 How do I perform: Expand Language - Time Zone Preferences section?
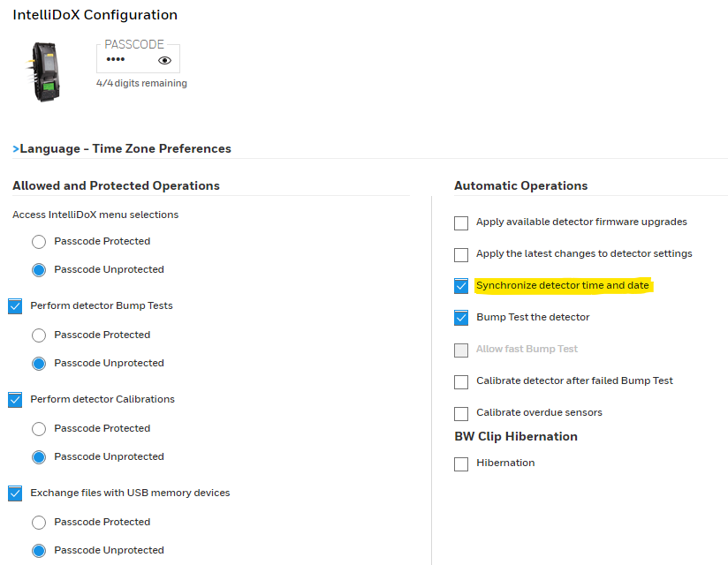(x=122, y=148)
